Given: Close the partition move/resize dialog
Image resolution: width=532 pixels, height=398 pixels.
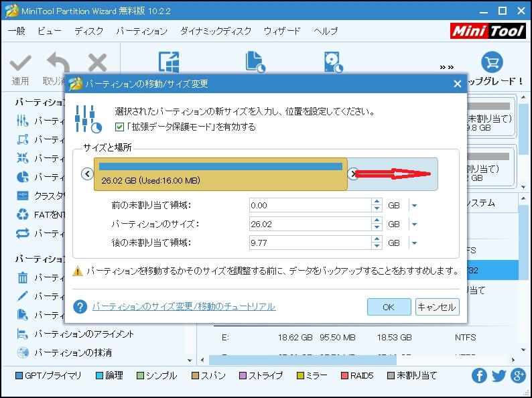Looking at the screenshot, I should (x=457, y=84).
